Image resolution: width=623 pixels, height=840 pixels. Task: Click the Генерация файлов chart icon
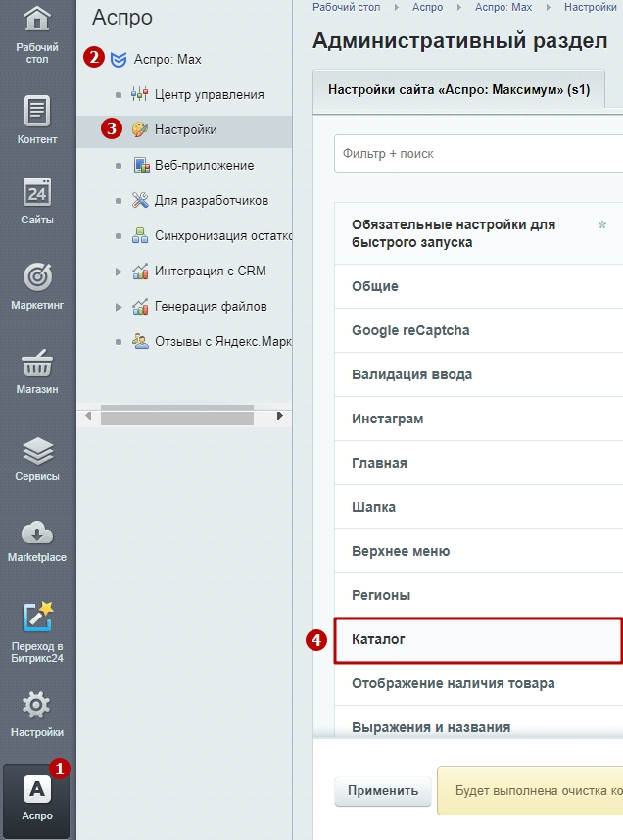point(140,307)
